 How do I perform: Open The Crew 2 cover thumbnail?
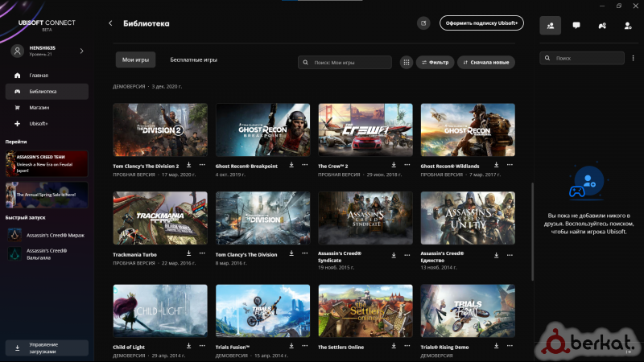pyautogui.click(x=365, y=130)
